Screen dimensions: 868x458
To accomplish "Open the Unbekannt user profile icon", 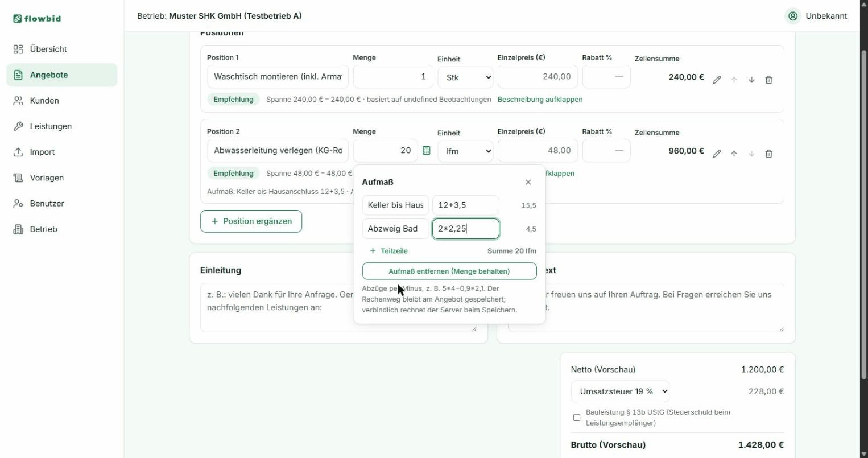I will pos(793,16).
